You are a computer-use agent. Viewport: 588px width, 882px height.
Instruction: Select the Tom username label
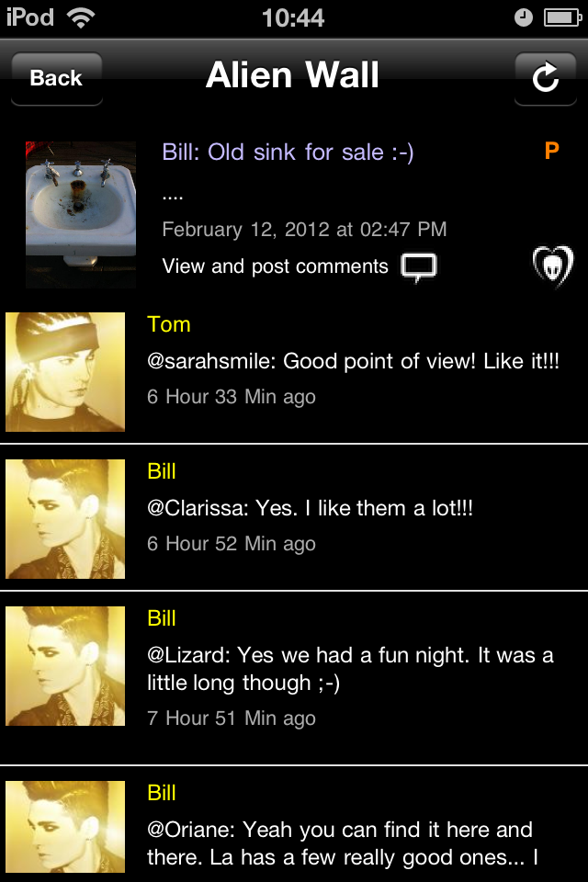[x=169, y=324]
